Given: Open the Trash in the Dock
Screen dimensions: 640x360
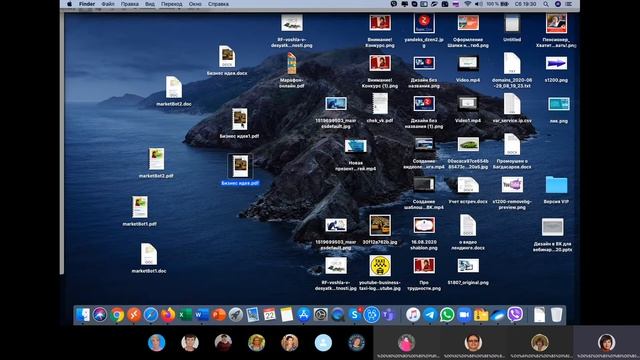Looking at the screenshot, I should click(556, 315).
